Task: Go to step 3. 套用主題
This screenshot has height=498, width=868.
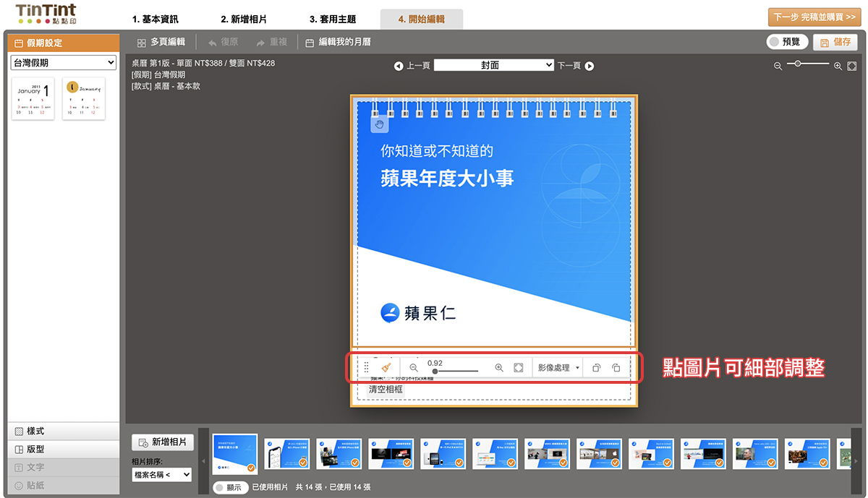Action: [x=333, y=19]
